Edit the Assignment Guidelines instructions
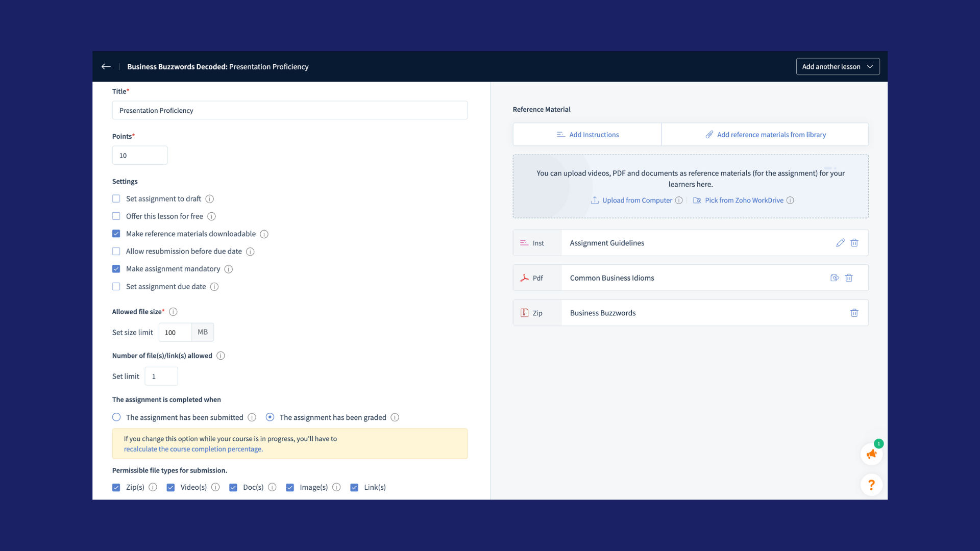Image resolution: width=980 pixels, height=551 pixels. [x=841, y=243]
